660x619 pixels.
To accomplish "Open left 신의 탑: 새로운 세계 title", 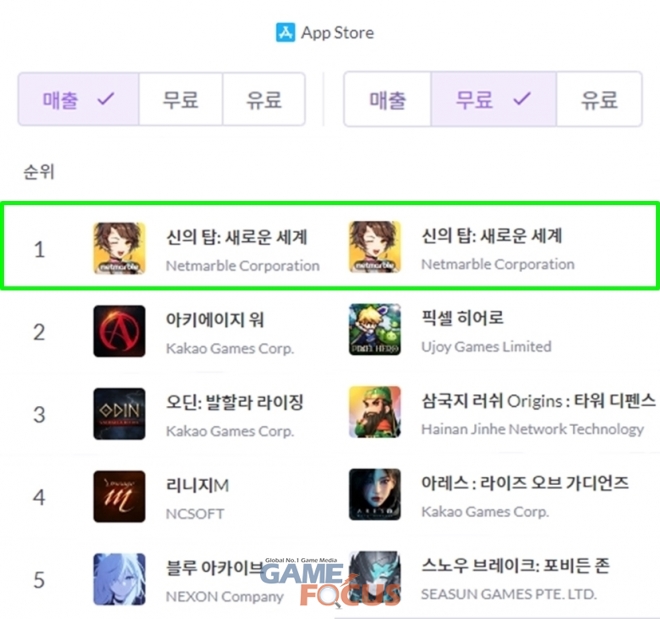I will [237, 237].
